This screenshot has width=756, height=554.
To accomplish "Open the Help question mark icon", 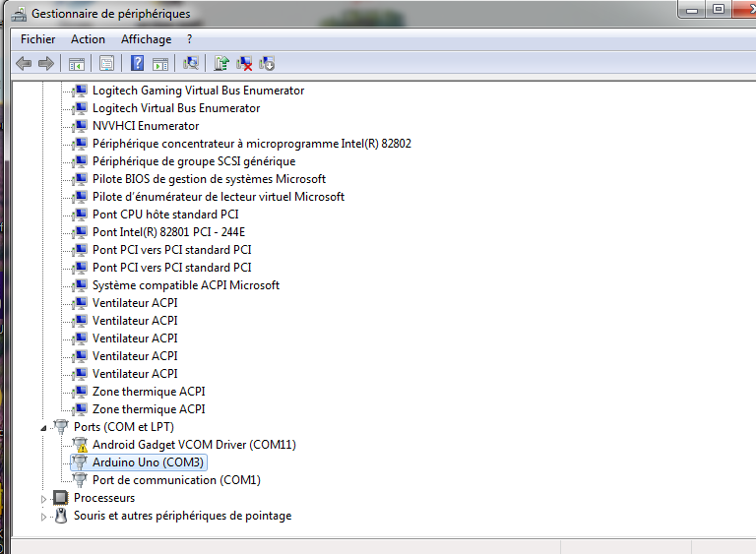I will [x=138, y=63].
